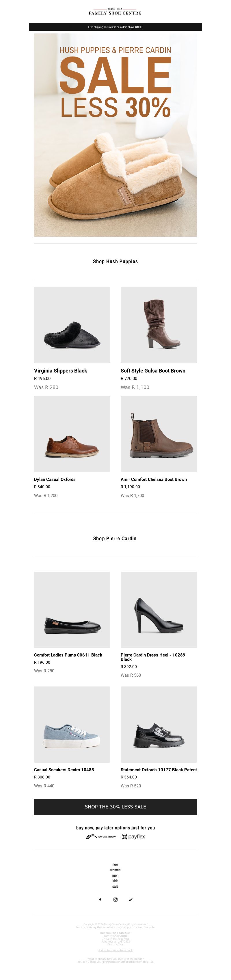This screenshot has height=980, width=231.
Task: Open the Shop Pierre Cardin link
Action: [x=115, y=538]
